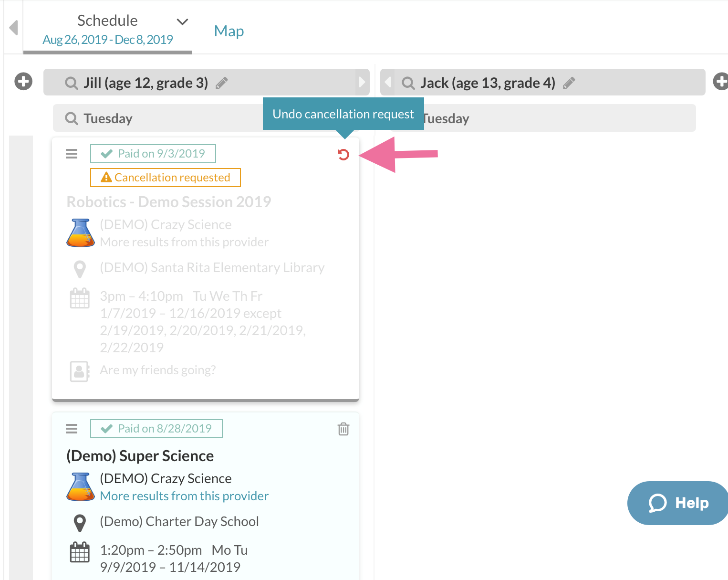
Task: Edit Jill's profile with pencil icon
Action: point(222,84)
